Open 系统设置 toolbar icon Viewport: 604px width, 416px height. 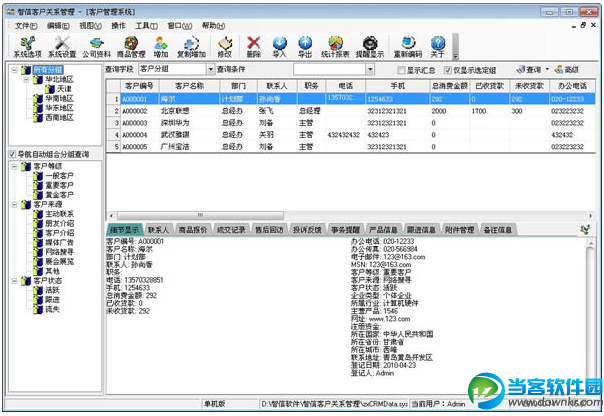coord(62,47)
